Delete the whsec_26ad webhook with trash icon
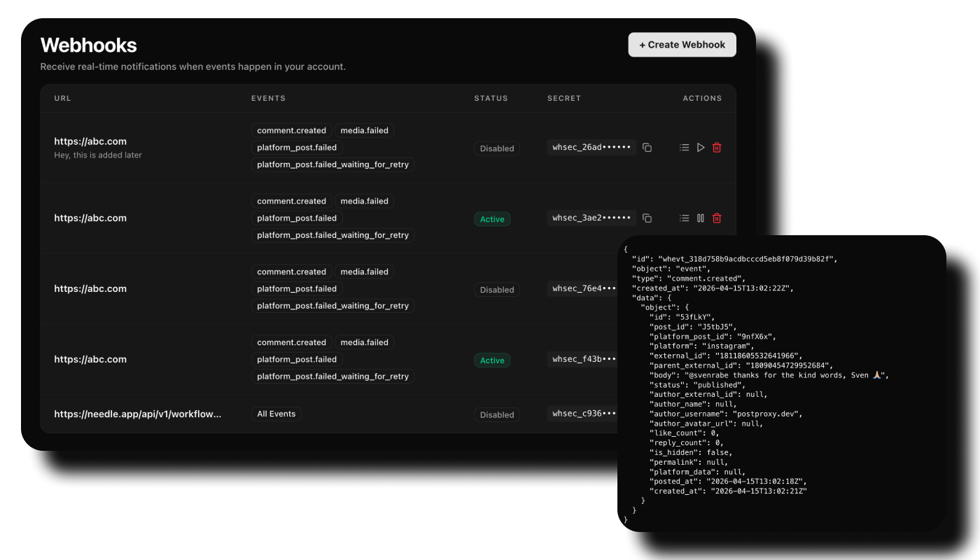Image resolution: width=980 pixels, height=560 pixels. click(x=717, y=148)
